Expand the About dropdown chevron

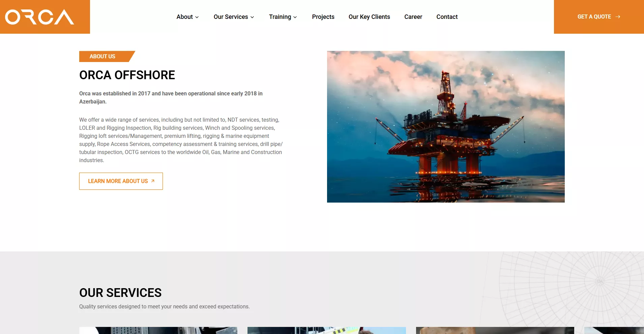click(197, 17)
